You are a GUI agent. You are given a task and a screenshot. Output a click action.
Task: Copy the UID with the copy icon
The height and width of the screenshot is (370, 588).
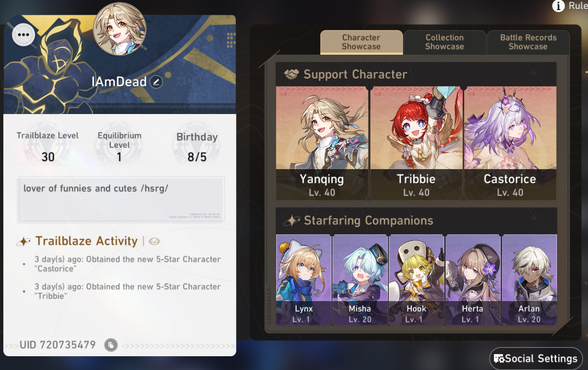[111, 345]
